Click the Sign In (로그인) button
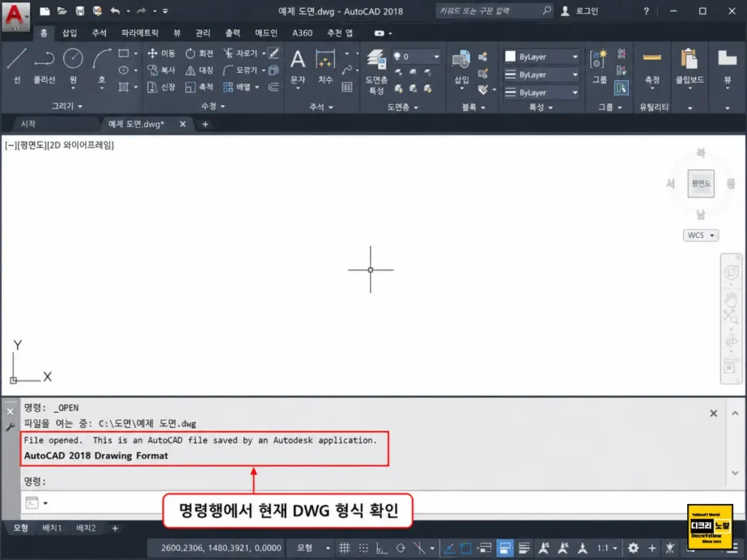747x560 pixels. 580,11
